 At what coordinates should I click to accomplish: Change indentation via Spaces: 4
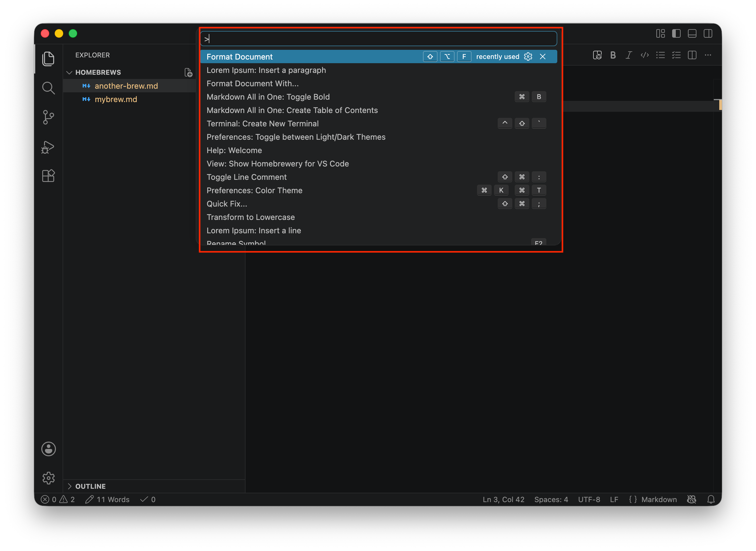pos(551,499)
